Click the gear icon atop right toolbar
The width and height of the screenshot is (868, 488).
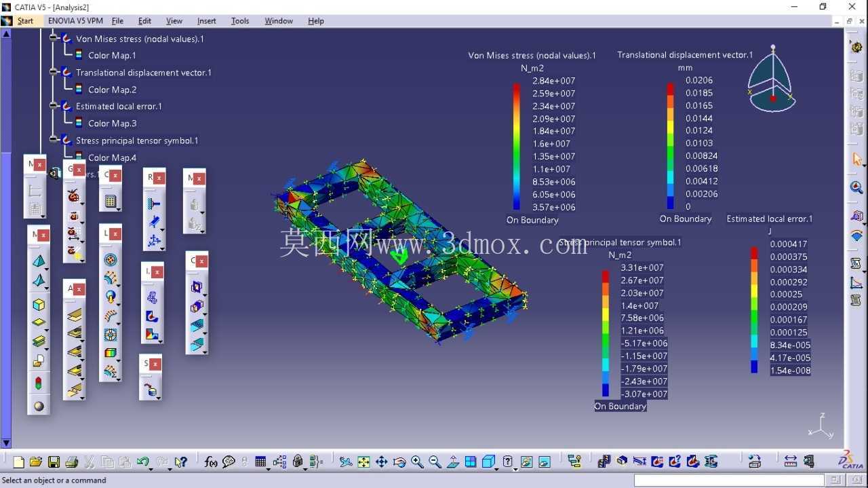click(856, 48)
